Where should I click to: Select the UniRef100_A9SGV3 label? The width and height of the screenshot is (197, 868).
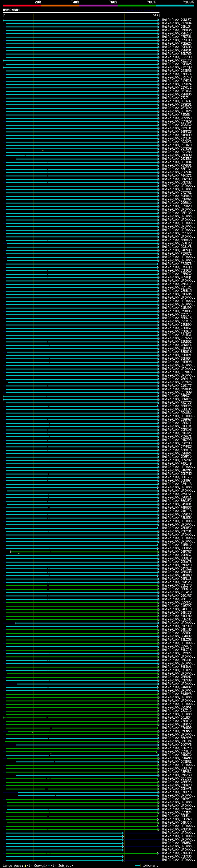(176, 142)
